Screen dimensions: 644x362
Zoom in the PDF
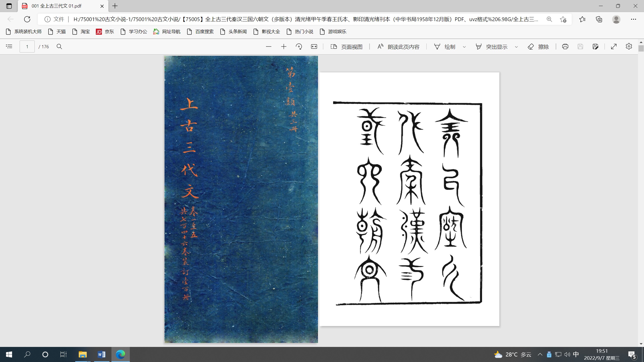pos(284,47)
